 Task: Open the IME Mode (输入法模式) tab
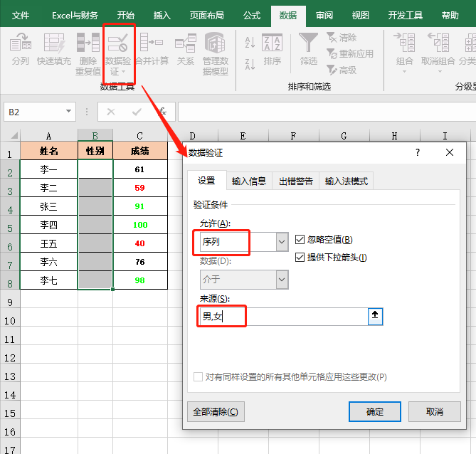[346, 181]
